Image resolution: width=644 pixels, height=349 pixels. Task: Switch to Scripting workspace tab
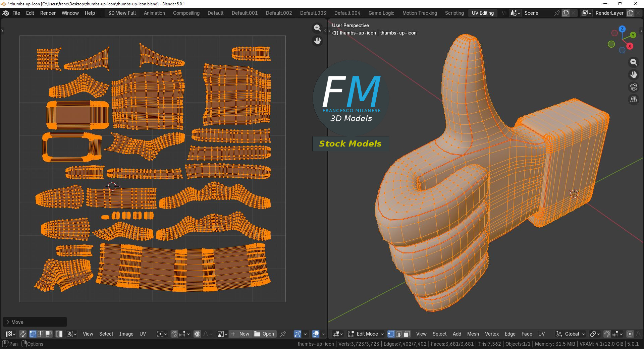[x=454, y=13]
